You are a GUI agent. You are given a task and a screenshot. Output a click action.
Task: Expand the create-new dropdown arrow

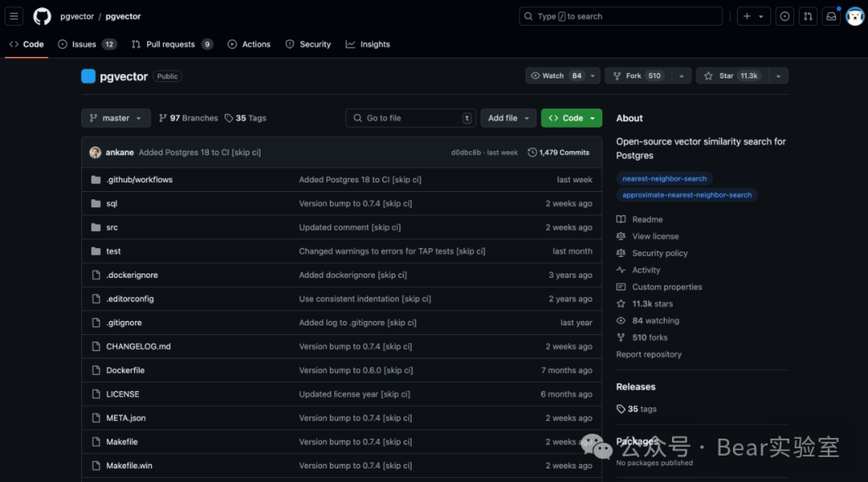click(x=761, y=17)
